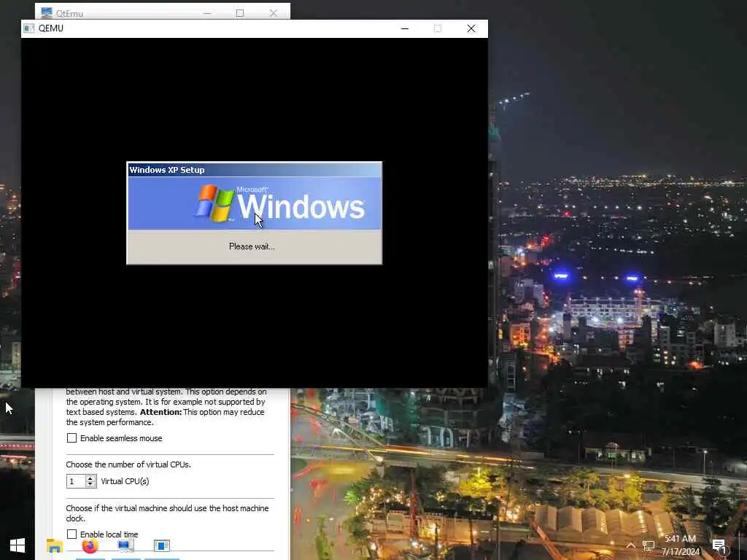The width and height of the screenshot is (747, 560).
Task: Enable local time checkbox
Action: click(x=72, y=534)
